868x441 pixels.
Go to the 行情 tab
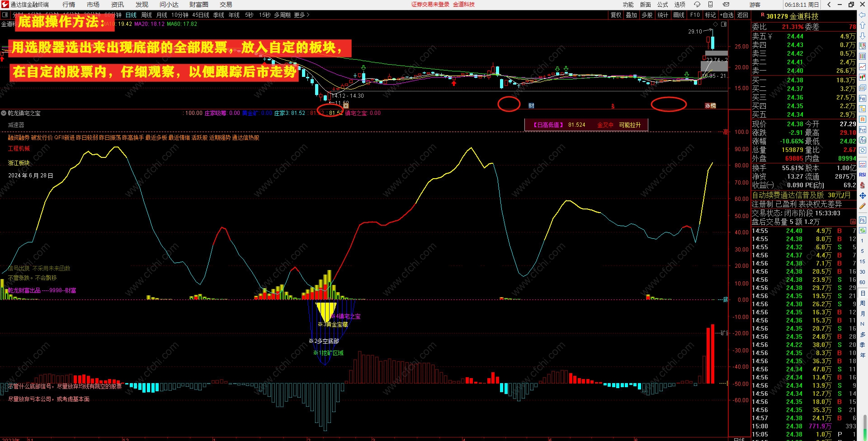(69, 5)
